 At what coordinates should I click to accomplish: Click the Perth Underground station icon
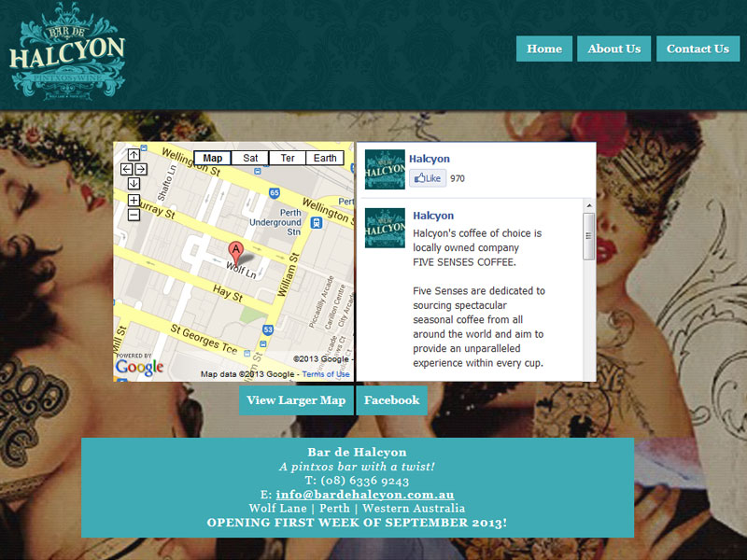317,222
